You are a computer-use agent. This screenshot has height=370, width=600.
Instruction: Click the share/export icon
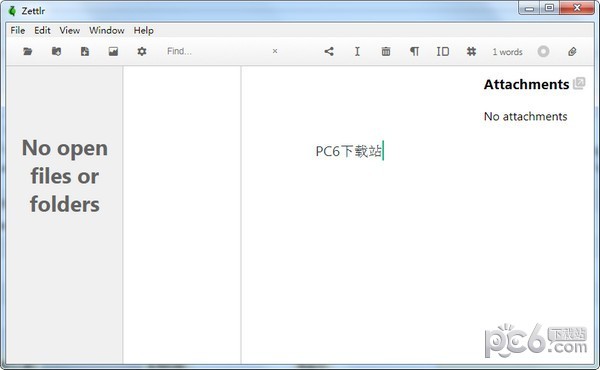coord(329,51)
